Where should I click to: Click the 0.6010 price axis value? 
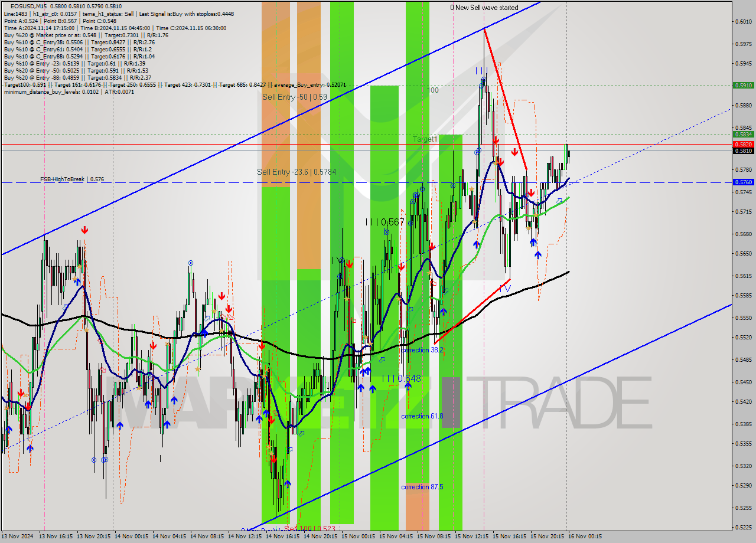[x=744, y=22]
